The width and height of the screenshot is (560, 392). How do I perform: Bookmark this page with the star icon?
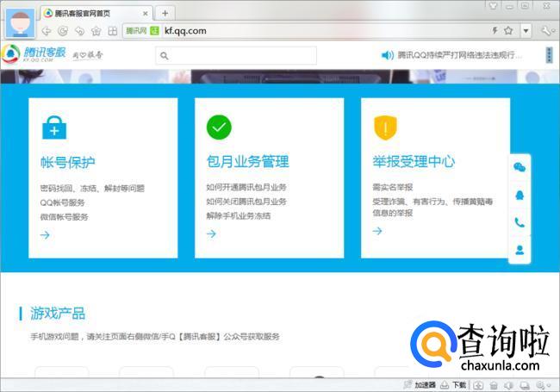(508, 30)
